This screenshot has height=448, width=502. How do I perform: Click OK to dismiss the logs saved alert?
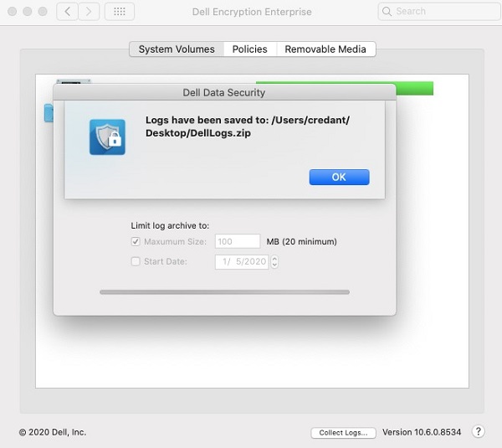pyautogui.click(x=339, y=177)
